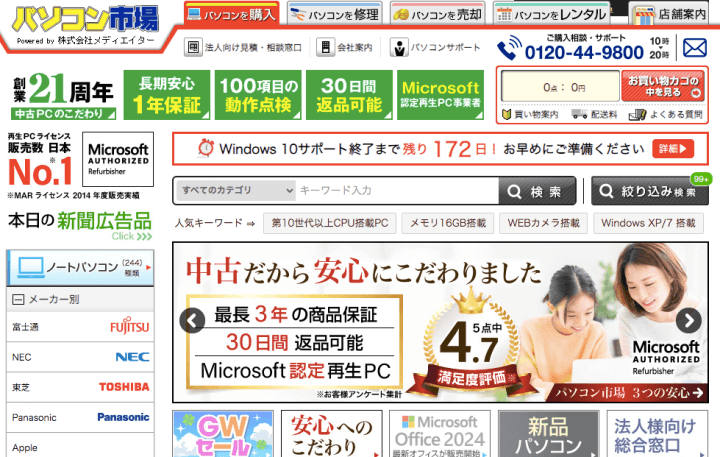This screenshot has width=720, height=457.
Task: Click the mail envelope icon
Action: (695, 48)
